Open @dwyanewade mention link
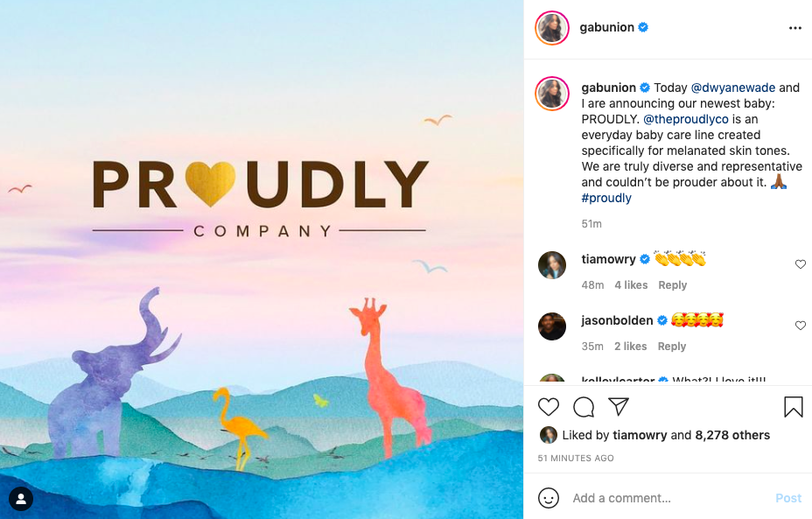The image size is (812, 519). (733, 88)
